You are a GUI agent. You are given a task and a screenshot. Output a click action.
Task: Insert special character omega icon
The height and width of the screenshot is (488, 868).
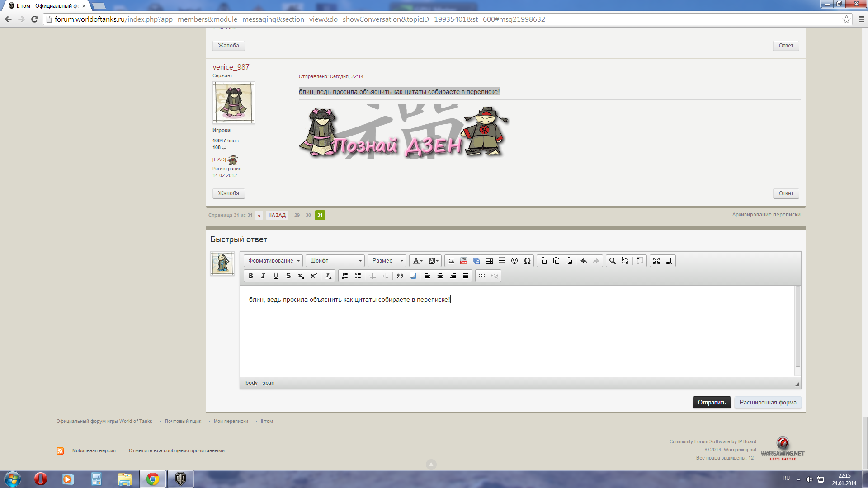tap(527, 261)
